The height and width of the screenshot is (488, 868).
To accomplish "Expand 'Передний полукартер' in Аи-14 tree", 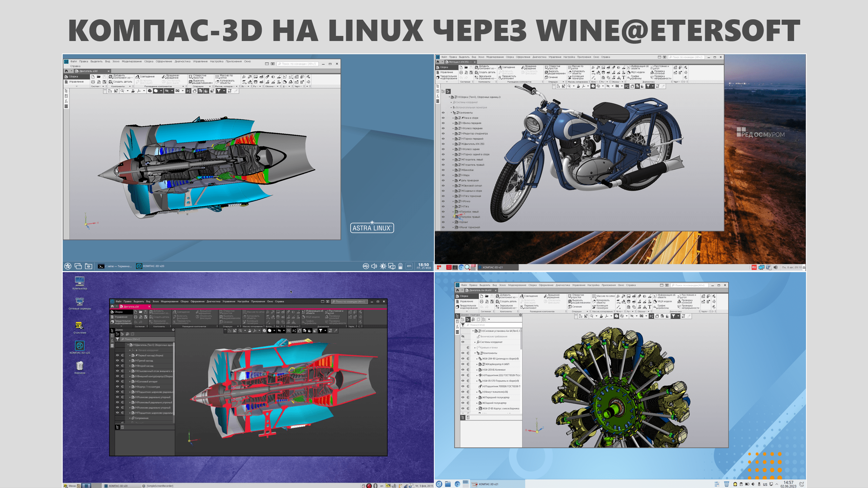I will point(477,398).
